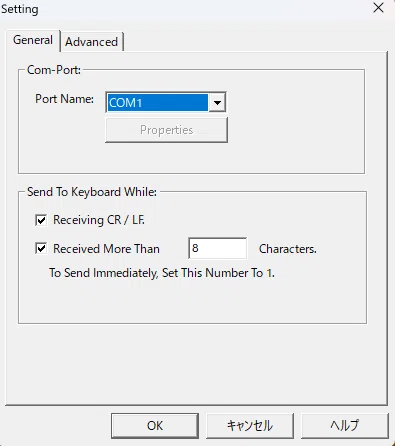395x446 pixels.
Task: Click the grayed-out Properties button
Action: click(166, 130)
